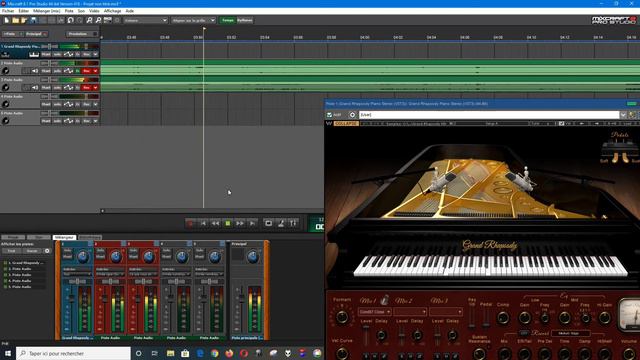Click the Rewind transport button
The width and height of the screenshot is (640, 360).
(215, 223)
